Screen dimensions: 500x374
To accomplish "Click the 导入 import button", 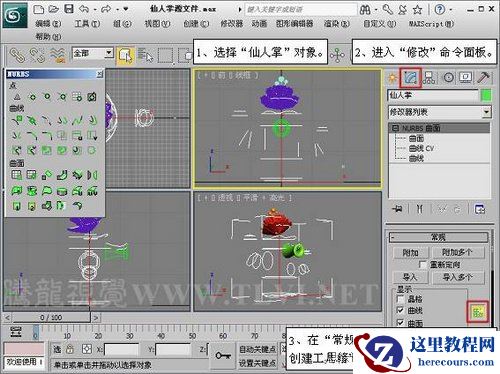I will 410,277.
